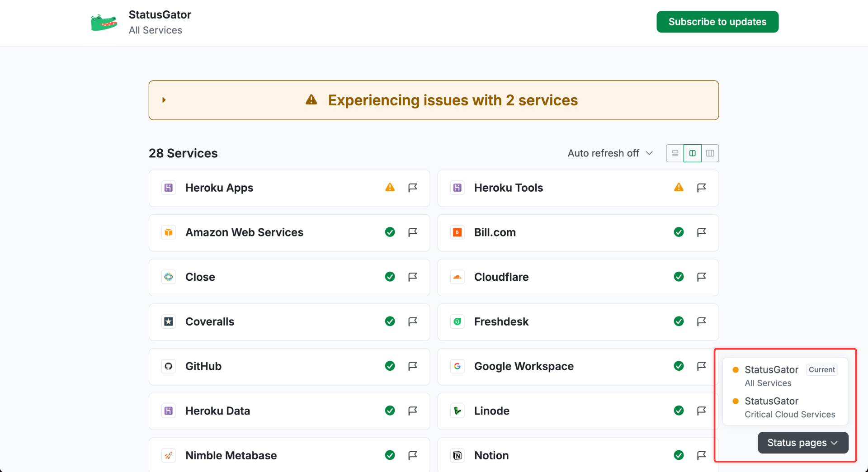
Task: Open the Nimble Metabase service name
Action: (231, 455)
